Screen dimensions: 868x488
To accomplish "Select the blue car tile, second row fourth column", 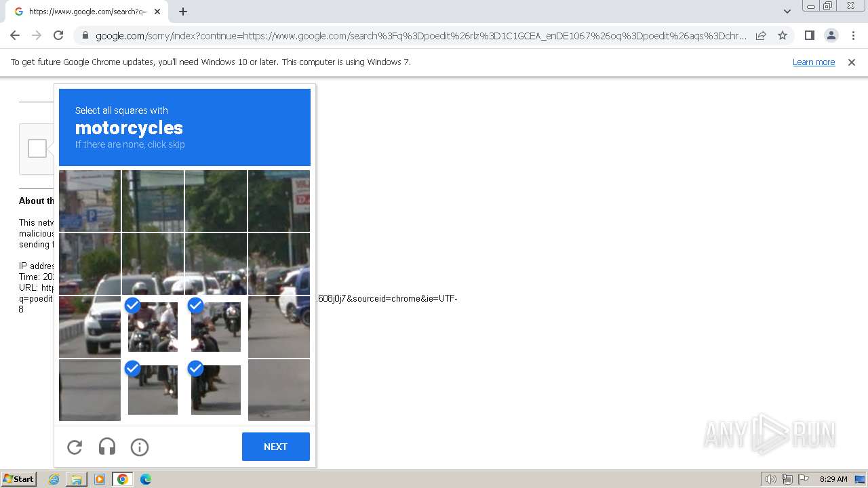I will tap(279, 264).
